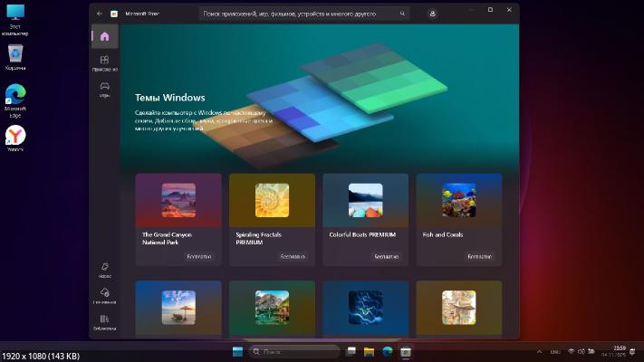Open Downloads section in sidebar
Image resolution: width=644 pixels, height=362 pixels.
[105, 295]
